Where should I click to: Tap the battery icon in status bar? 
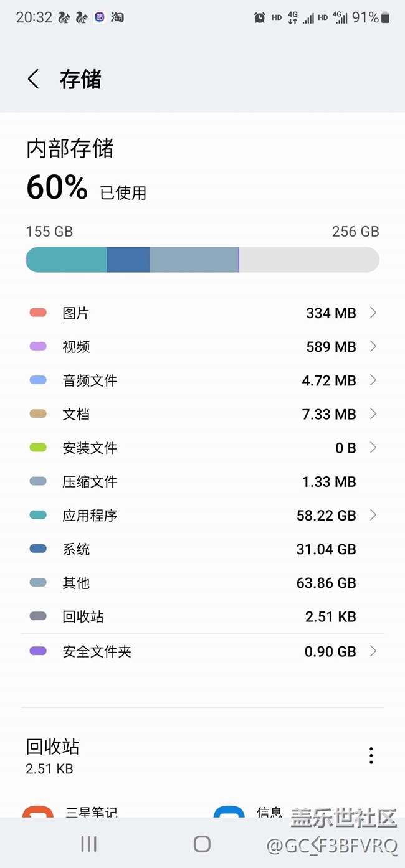tap(386, 17)
